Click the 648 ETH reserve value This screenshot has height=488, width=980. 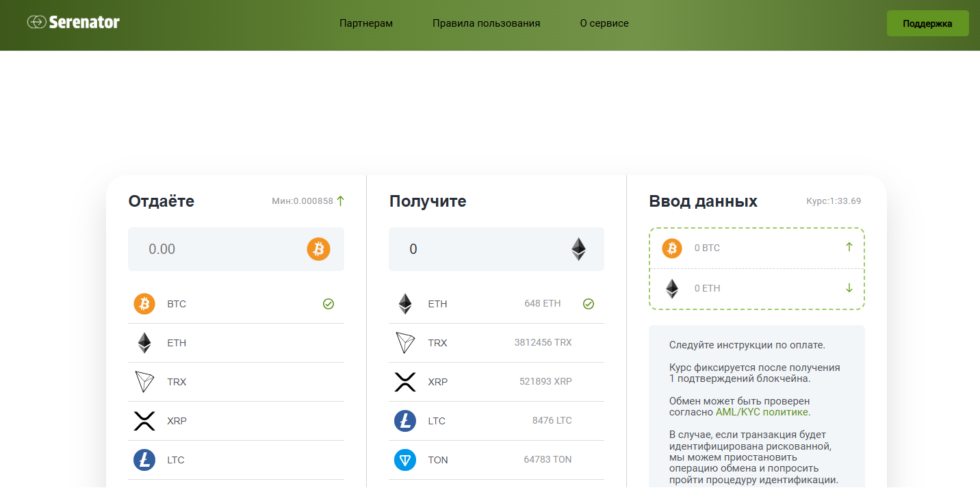(x=543, y=304)
